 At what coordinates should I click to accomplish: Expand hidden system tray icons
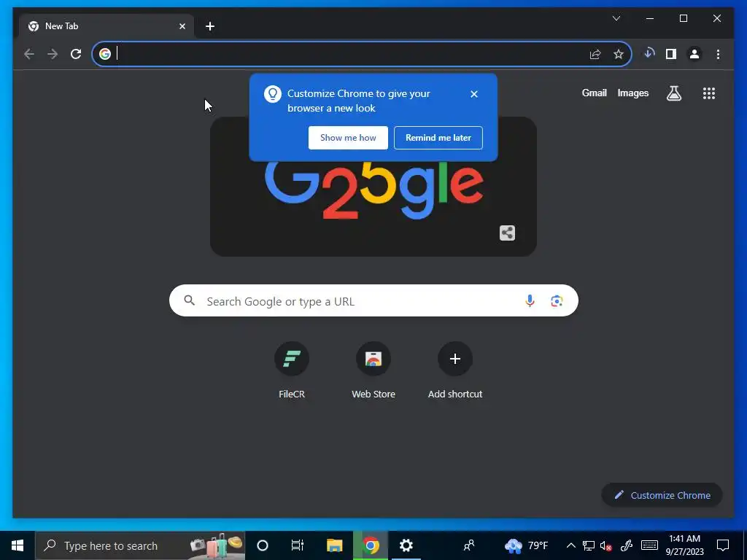[570, 545]
